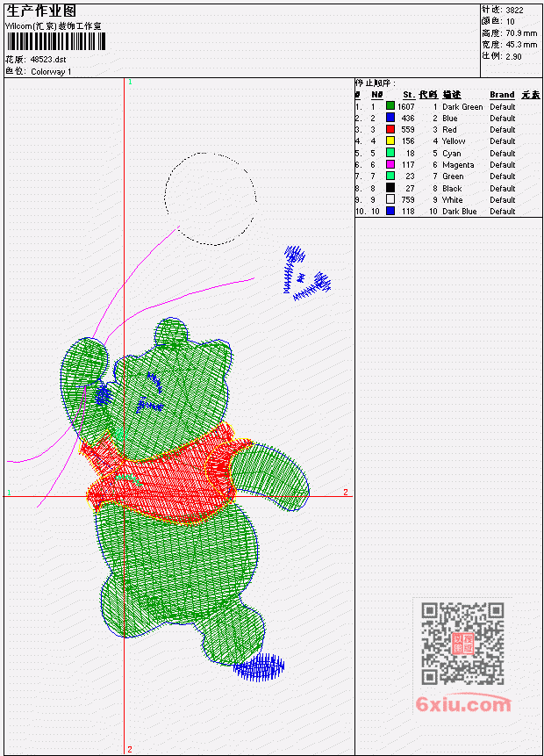Click the '颜色: 10' value

(498, 21)
